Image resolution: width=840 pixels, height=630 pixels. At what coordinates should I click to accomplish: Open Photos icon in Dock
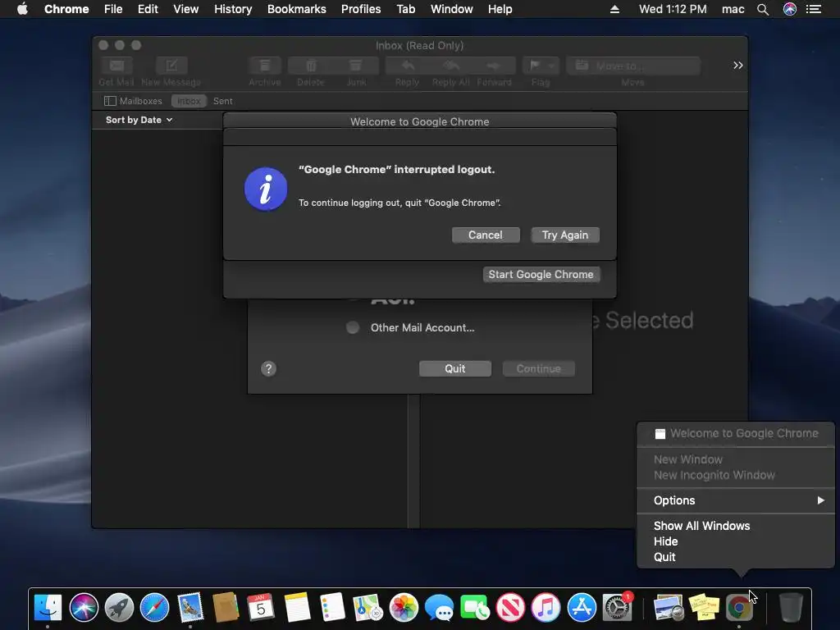coord(404,608)
